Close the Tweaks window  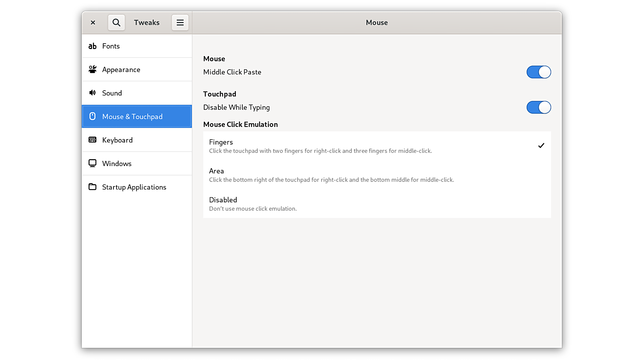pyautogui.click(x=93, y=23)
